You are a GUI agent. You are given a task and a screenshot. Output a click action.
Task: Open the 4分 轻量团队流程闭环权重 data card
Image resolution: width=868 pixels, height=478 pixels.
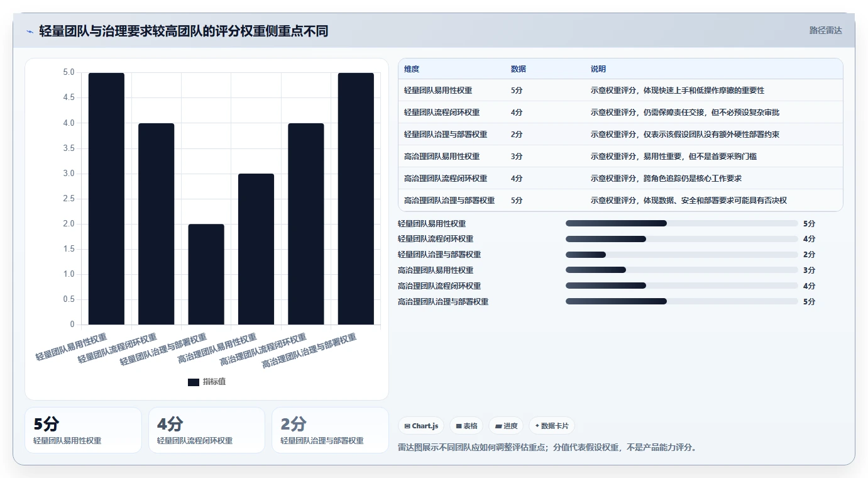tap(207, 430)
